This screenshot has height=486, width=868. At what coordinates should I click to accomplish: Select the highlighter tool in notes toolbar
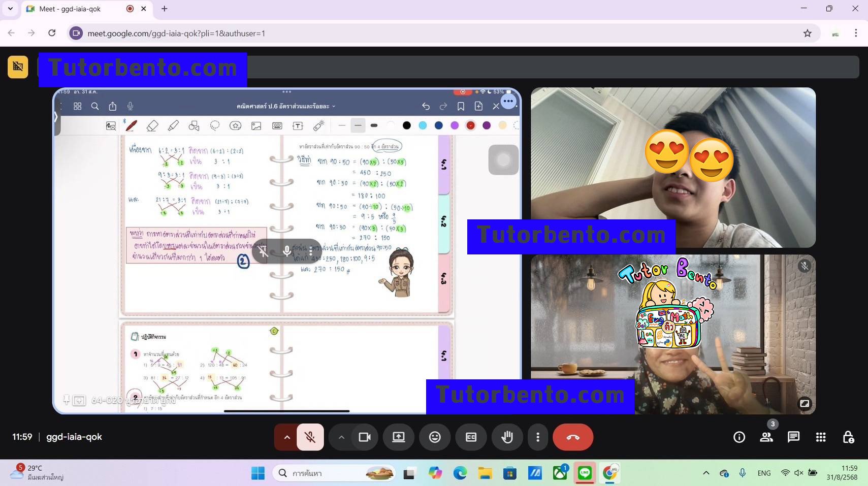coord(173,125)
